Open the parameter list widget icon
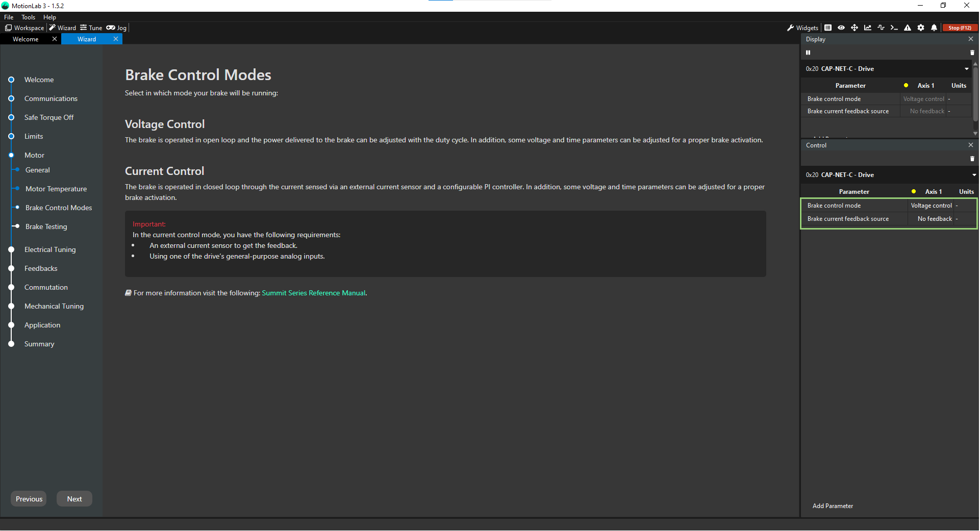The image size is (980, 531). click(x=828, y=28)
